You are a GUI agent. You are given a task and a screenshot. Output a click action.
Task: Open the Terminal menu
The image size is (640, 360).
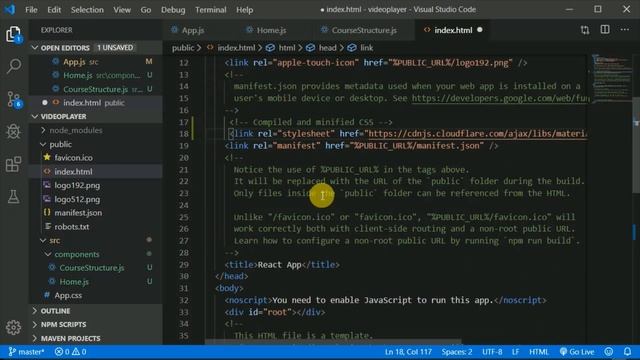pos(211,10)
